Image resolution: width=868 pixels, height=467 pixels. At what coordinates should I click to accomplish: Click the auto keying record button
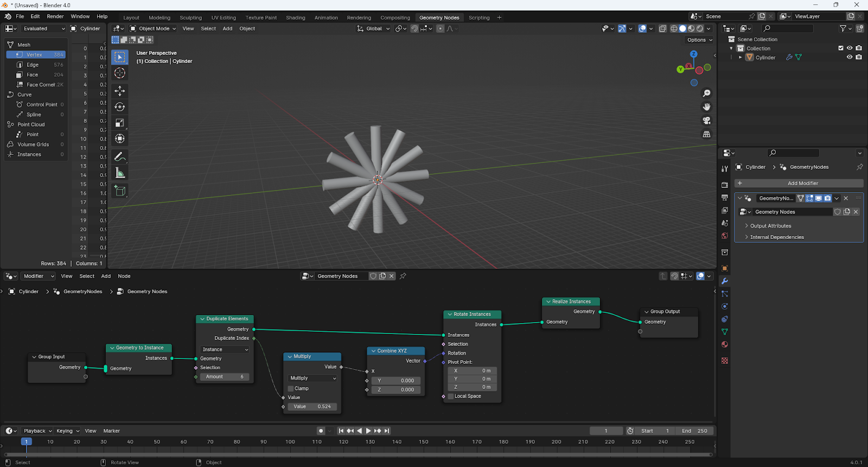(321, 431)
